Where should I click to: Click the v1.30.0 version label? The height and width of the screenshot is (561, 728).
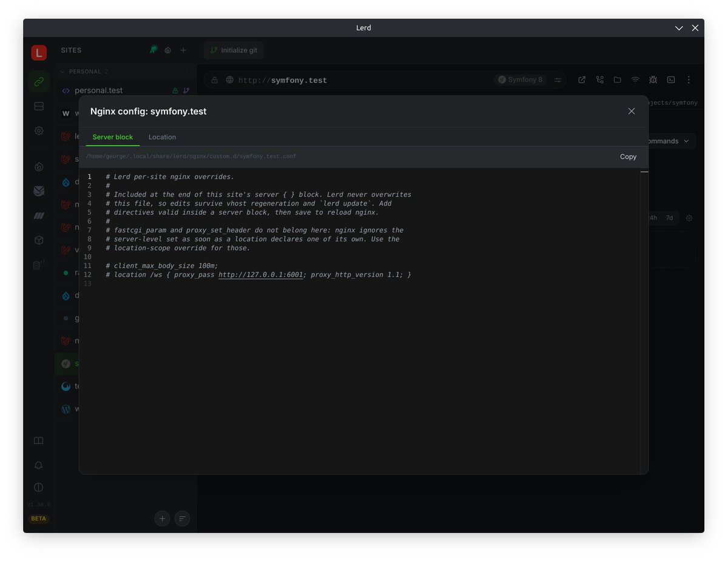39,505
